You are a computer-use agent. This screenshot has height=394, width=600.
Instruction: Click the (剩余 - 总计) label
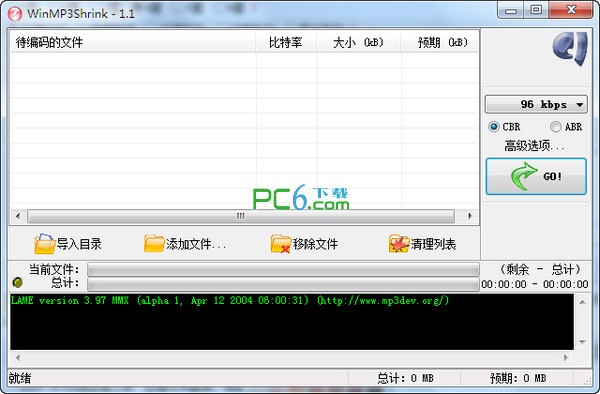[540, 269]
